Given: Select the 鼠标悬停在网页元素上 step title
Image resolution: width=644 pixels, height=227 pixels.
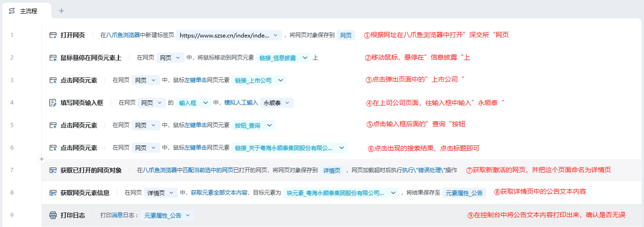Looking at the screenshot, I should (91, 58).
